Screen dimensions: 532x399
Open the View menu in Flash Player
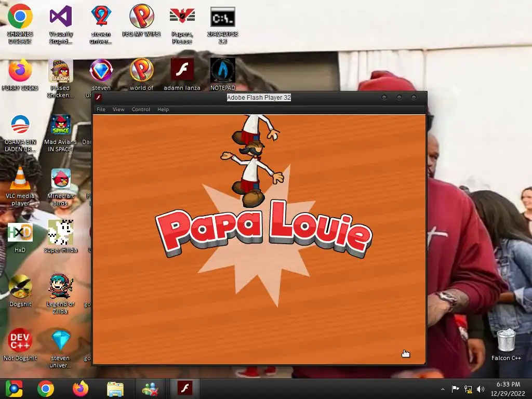[118, 109]
